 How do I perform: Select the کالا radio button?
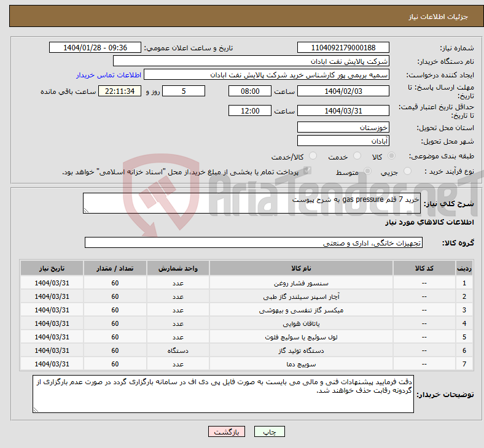pos(391,156)
